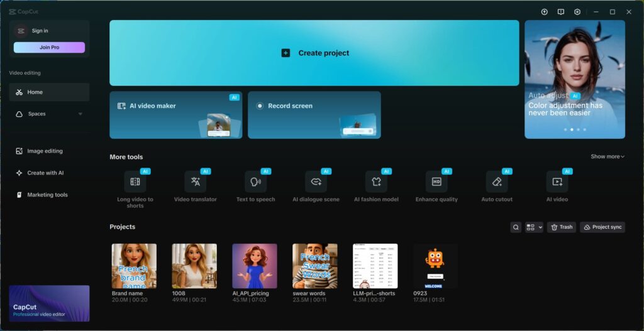Image resolution: width=644 pixels, height=331 pixels.
Task: Click the Create project banner
Action: 314,53
